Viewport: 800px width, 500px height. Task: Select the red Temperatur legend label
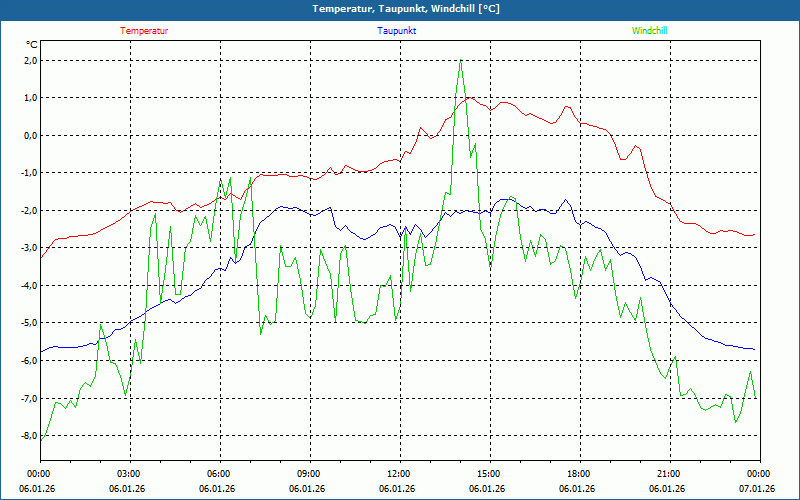144,31
